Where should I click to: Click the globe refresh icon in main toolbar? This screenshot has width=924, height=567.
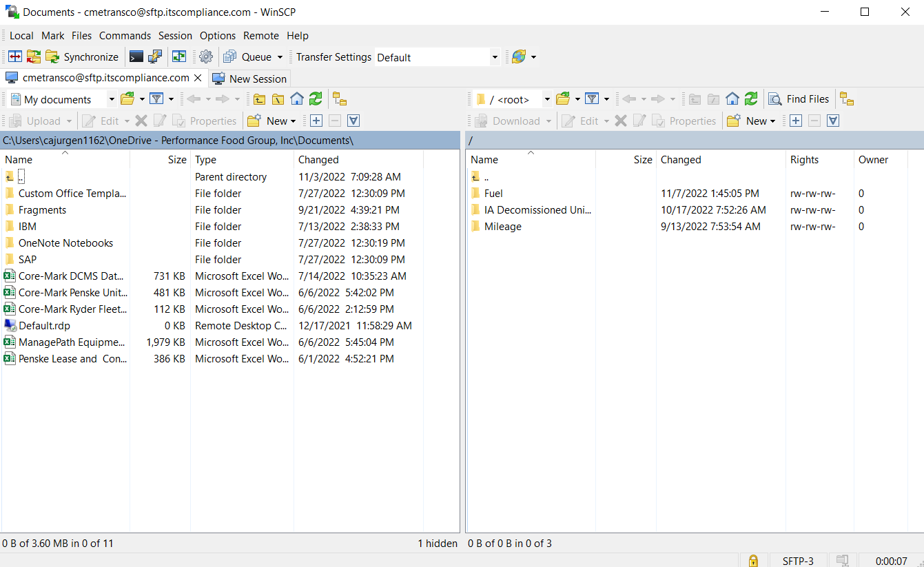pos(519,57)
